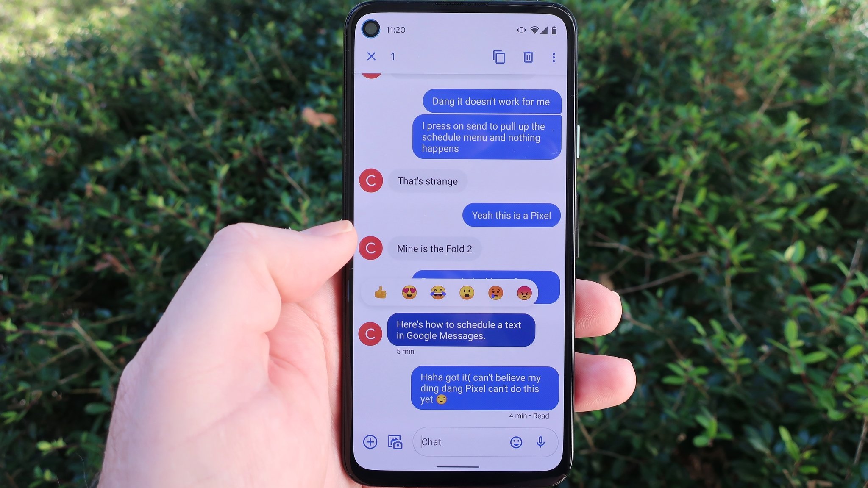Tap the add attachment plus icon
The height and width of the screenshot is (488, 868).
370,441
